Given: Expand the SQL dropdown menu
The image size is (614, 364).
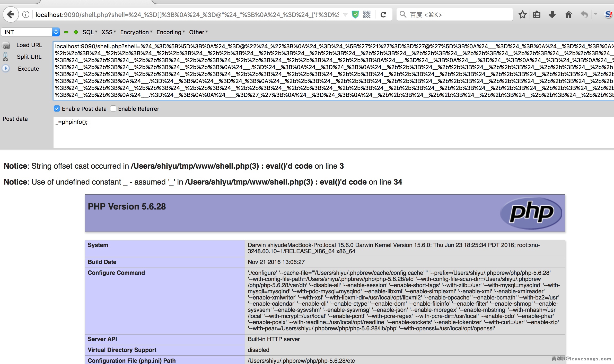Looking at the screenshot, I should tap(90, 32).
